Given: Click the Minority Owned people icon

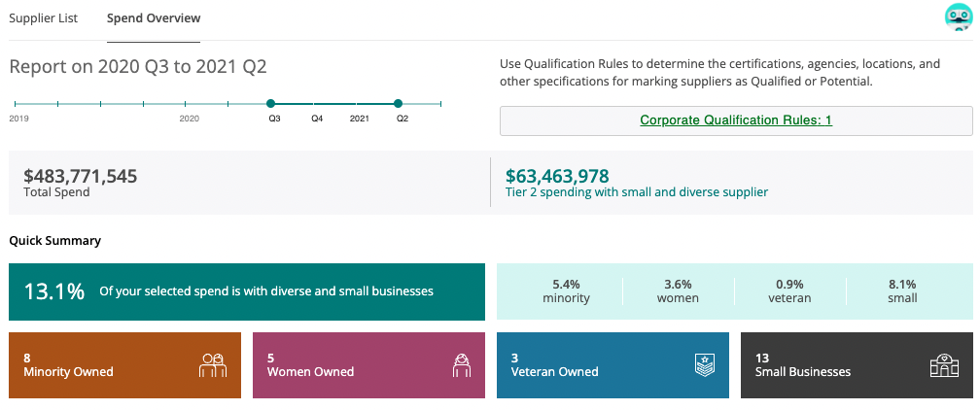Looking at the screenshot, I should point(213,364).
